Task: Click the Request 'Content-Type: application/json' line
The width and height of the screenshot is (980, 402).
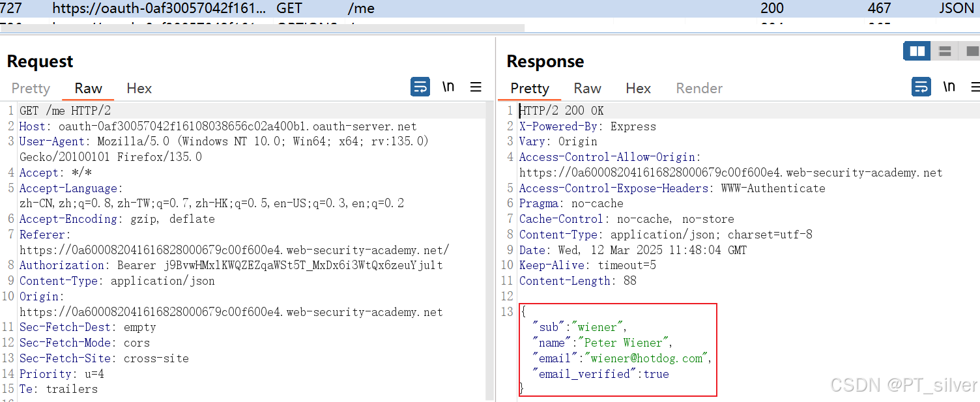Action: coord(117,281)
